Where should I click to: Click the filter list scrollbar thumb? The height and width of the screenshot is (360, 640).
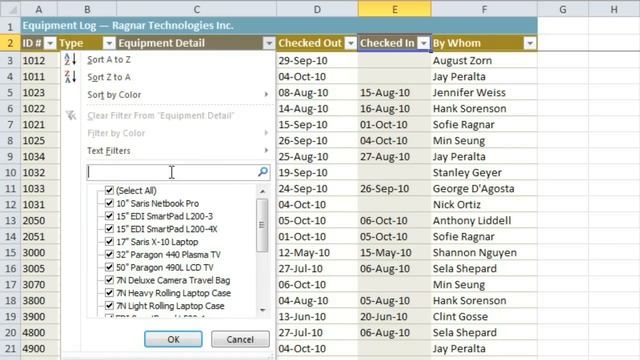coord(262,225)
